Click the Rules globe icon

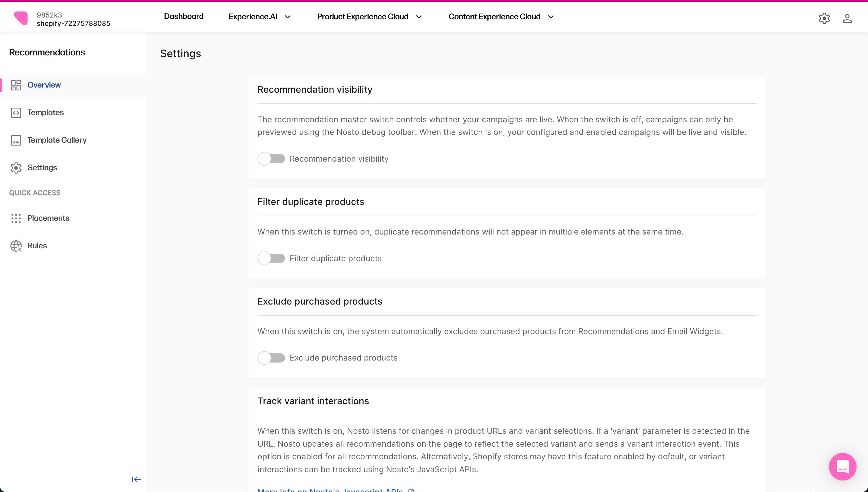[16, 246]
